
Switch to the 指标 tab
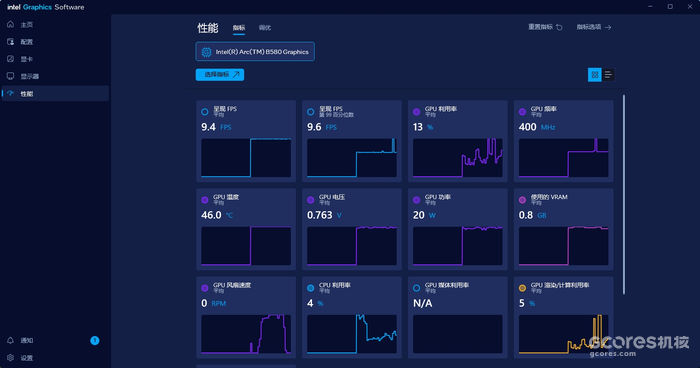pyautogui.click(x=239, y=28)
